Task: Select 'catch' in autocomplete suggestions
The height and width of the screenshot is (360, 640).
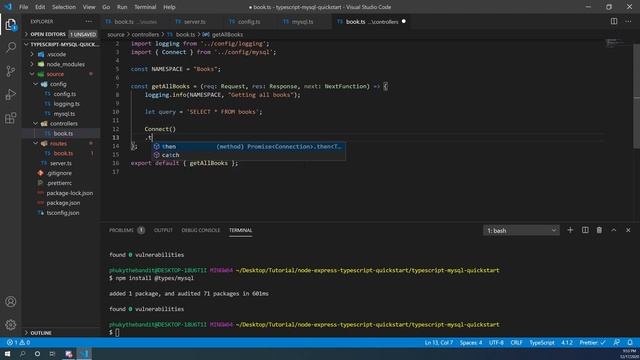Action: [249, 155]
